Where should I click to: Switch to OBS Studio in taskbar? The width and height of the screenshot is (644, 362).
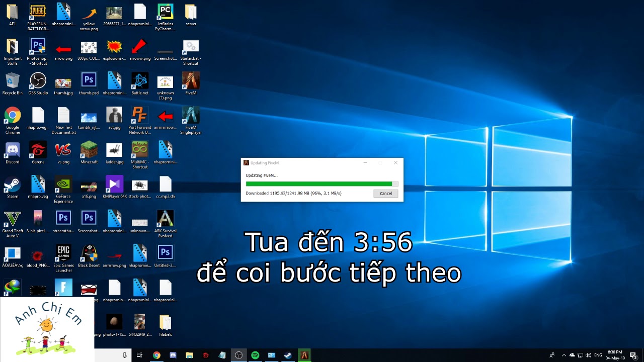238,355
